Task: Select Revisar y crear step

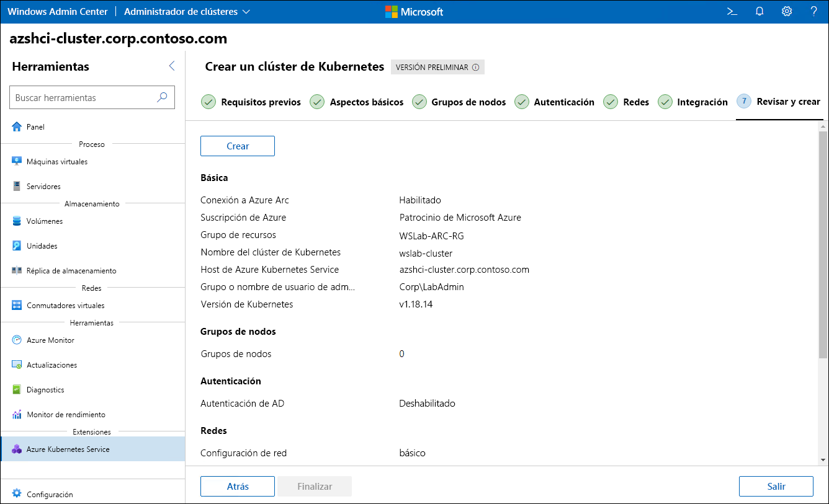Action: point(779,102)
